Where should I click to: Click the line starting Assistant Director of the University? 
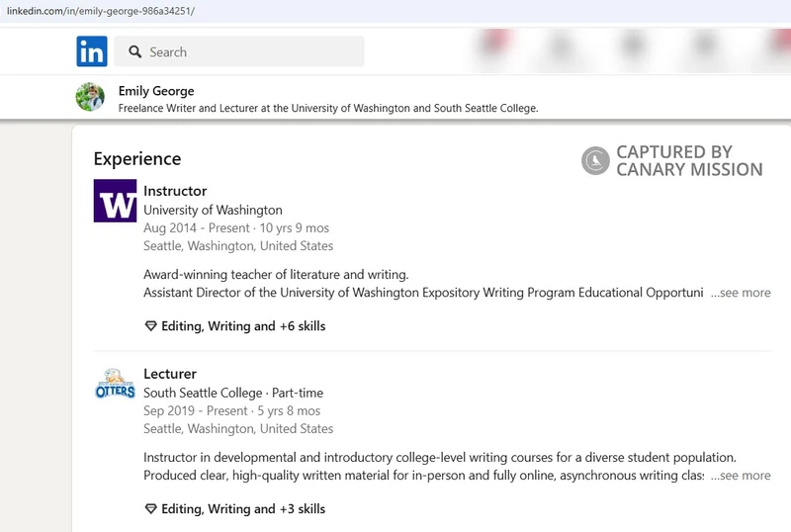point(423,293)
